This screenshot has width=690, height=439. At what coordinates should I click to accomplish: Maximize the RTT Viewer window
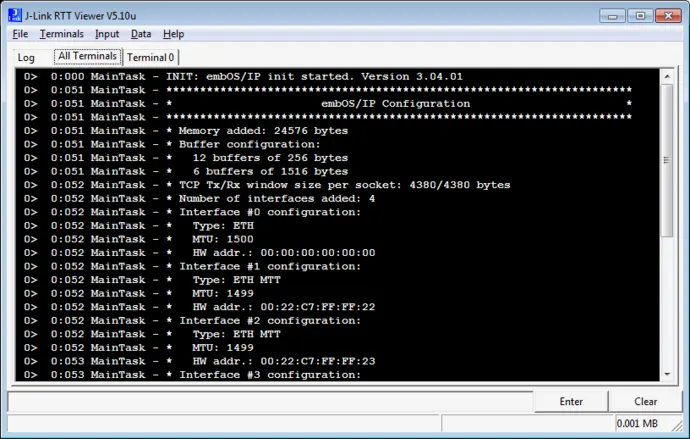[x=640, y=15]
